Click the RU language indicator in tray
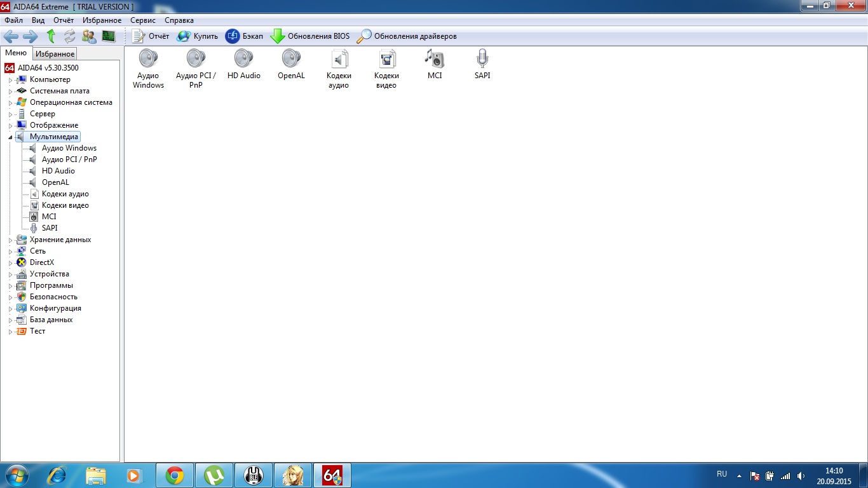 click(722, 474)
